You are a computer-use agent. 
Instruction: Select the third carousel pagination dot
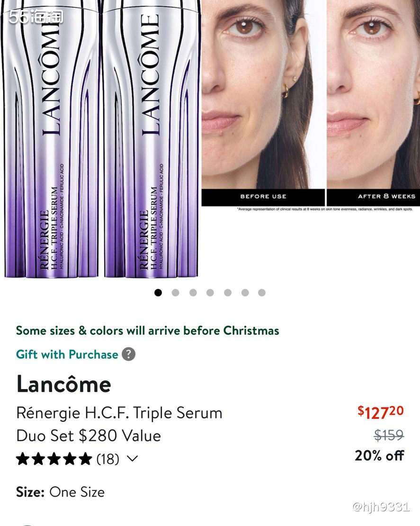[193, 293]
